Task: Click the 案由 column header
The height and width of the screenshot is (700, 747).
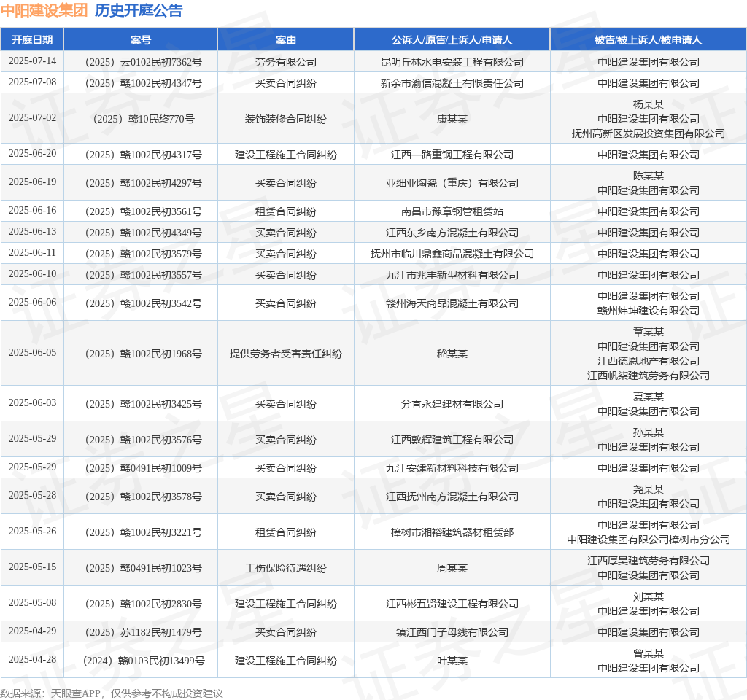Action: (x=285, y=40)
